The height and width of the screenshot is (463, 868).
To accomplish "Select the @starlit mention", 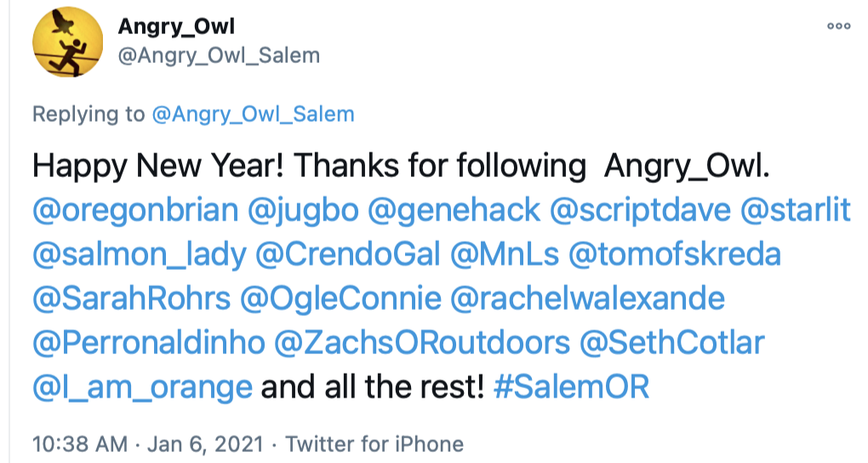I will point(797,210).
